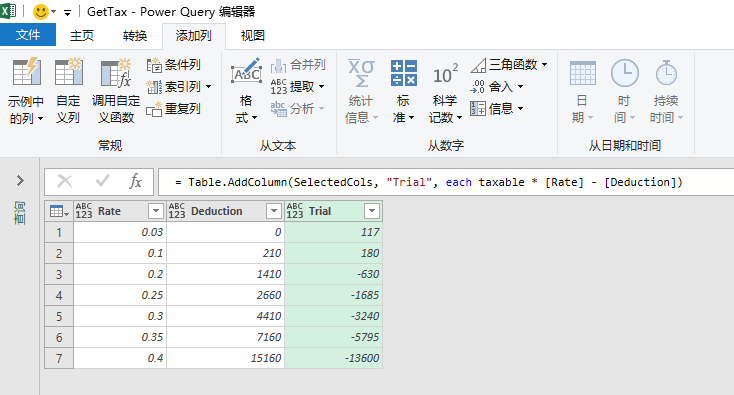The height and width of the screenshot is (395, 734).
Task: Open Rate column filter dropdown
Action: click(155, 211)
